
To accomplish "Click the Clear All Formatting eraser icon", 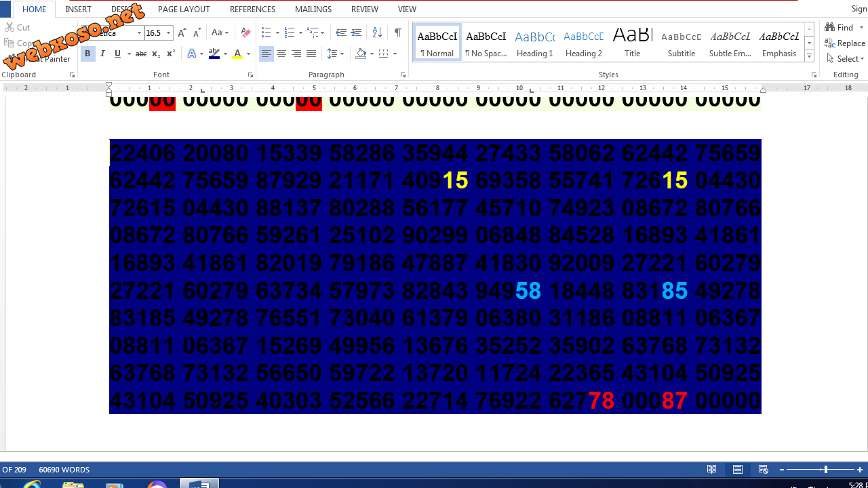I will [245, 33].
